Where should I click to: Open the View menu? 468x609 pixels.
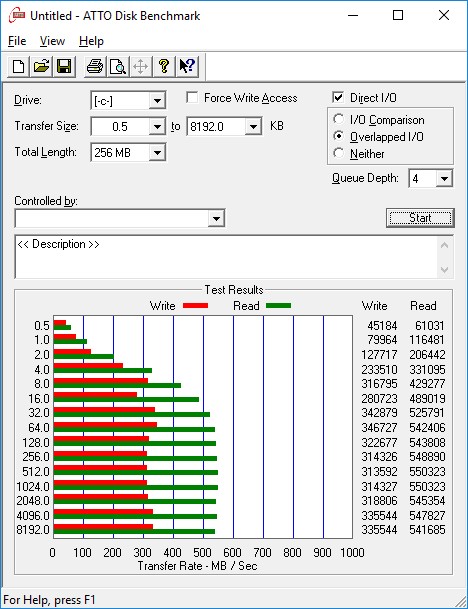[x=52, y=41]
